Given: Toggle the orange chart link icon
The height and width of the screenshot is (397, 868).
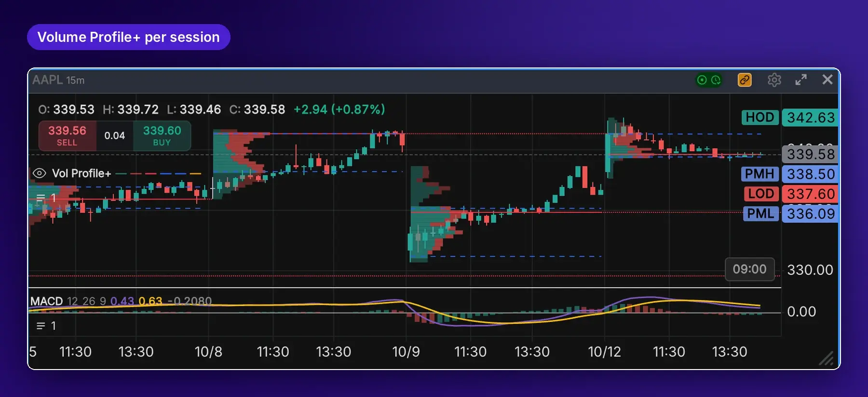Looking at the screenshot, I should tap(745, 80).
